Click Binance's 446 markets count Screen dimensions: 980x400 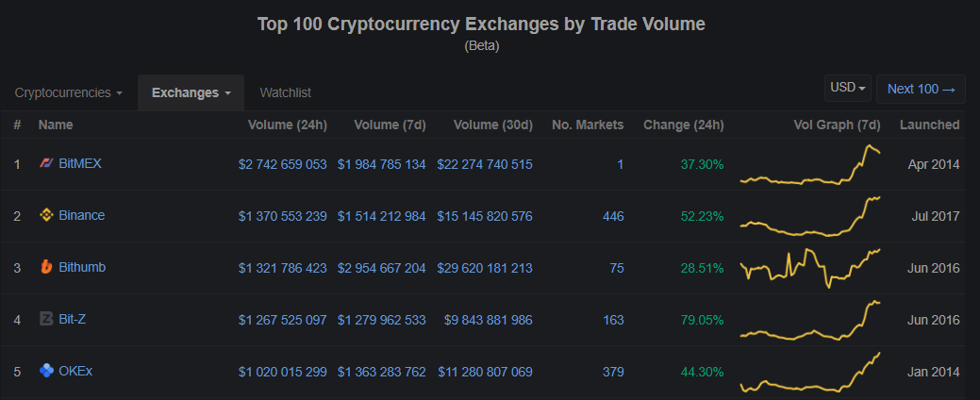point(613,216)
